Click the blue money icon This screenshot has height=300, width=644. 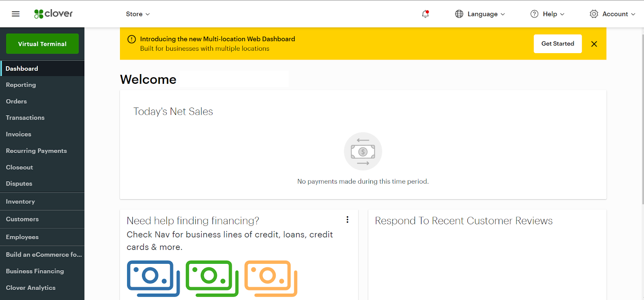(153, 279)
